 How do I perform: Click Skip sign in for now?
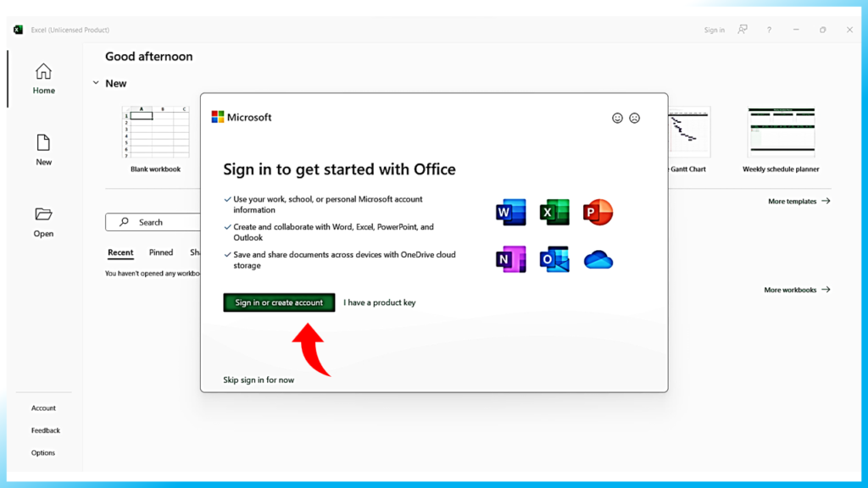pyautogui.click(x=259, y=380)
